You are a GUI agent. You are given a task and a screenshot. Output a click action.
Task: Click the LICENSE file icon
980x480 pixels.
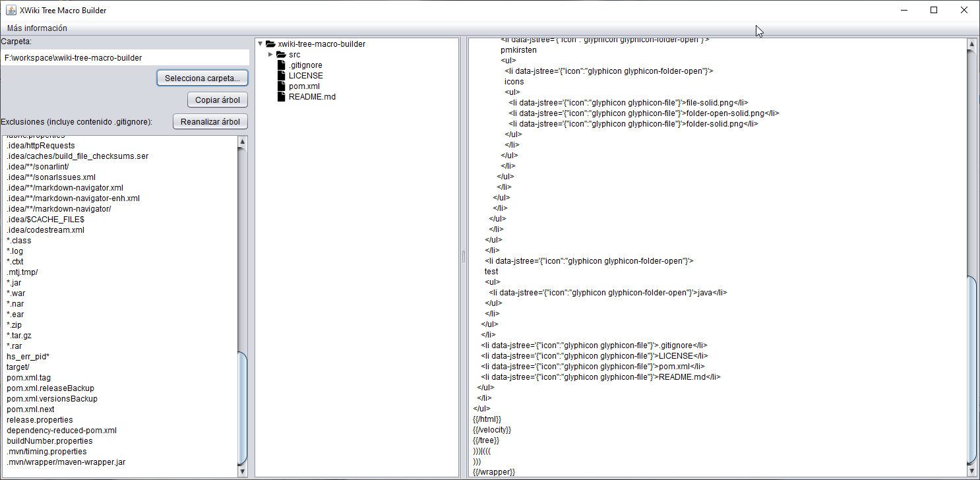pyautogui.click(x=281, y=76)
